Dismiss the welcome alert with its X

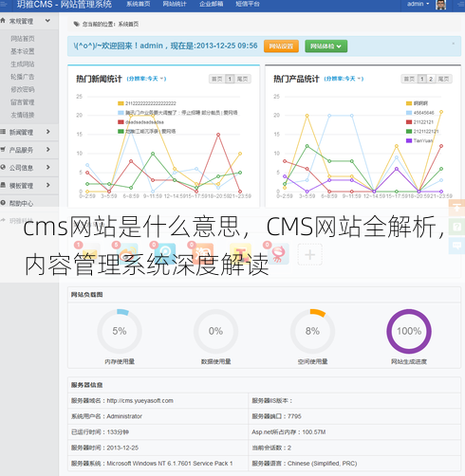click(x=454, y=44)
